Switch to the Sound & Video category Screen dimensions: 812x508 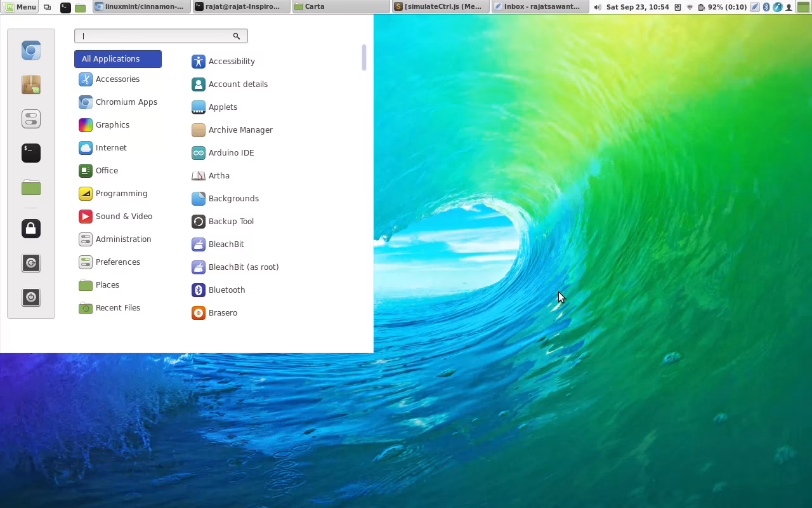[x=124, y=216]
